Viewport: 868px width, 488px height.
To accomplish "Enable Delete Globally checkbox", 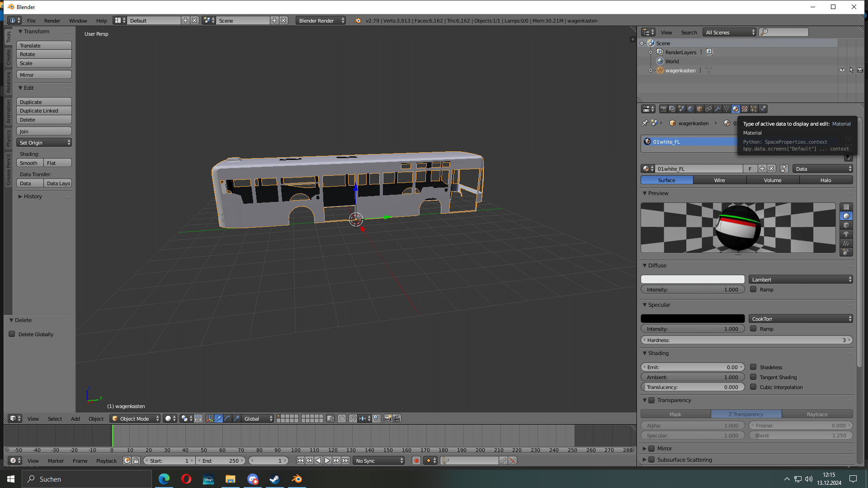I will pyautogui.click(x=12, y=334).
